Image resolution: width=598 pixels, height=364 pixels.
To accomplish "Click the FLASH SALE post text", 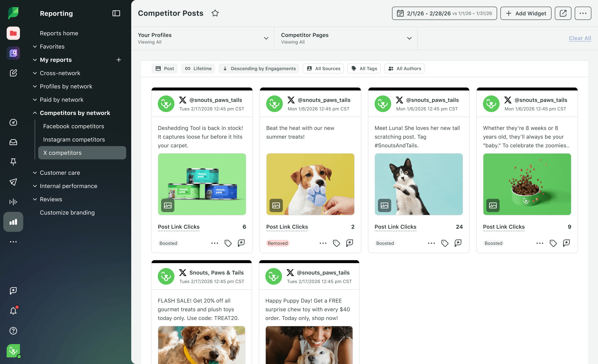I will coord(198,309).
